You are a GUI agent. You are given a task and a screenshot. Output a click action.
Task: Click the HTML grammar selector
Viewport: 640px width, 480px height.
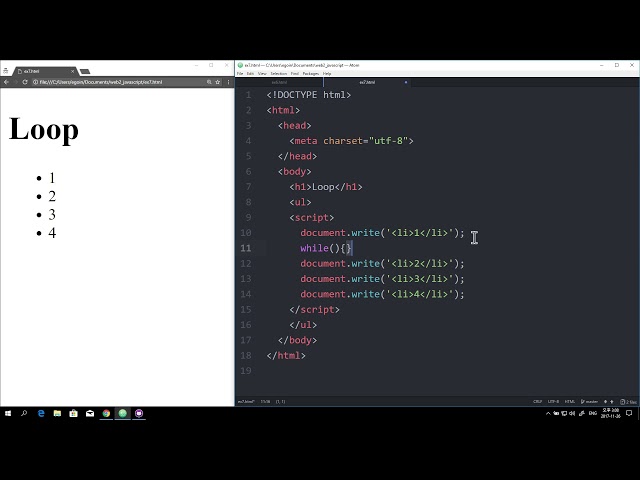click(x=570, y=402)
